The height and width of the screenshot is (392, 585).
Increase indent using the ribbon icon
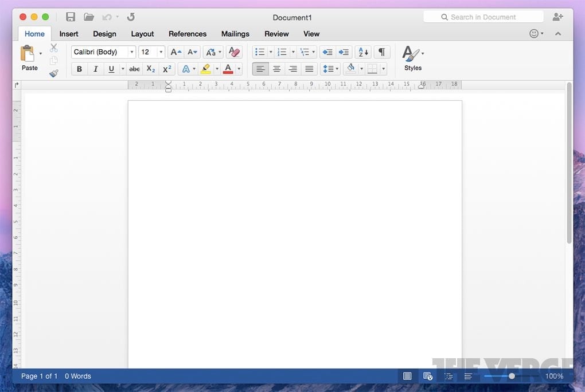pos(344,52)
